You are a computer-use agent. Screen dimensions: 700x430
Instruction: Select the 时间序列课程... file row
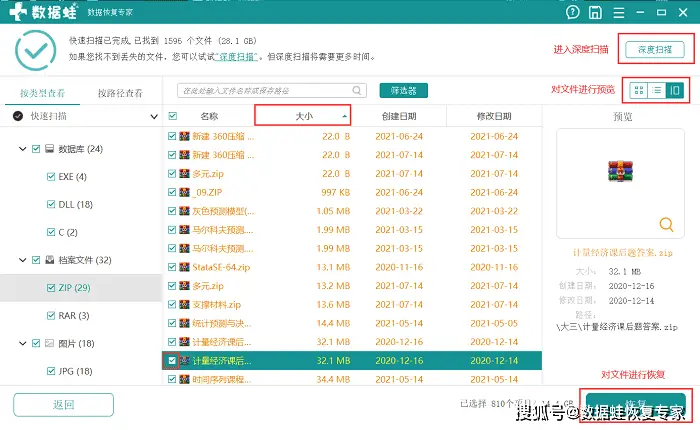(352, 379)
